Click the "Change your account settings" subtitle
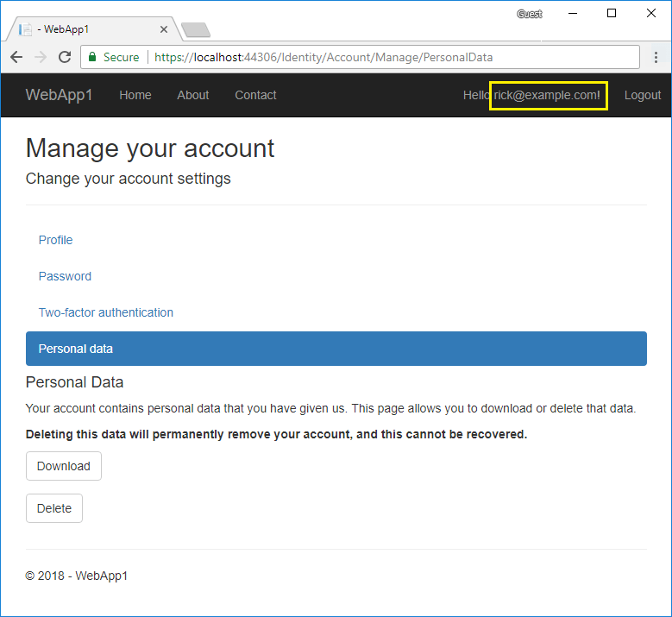This screenshot has width=672, height=617. click(129, 179)
